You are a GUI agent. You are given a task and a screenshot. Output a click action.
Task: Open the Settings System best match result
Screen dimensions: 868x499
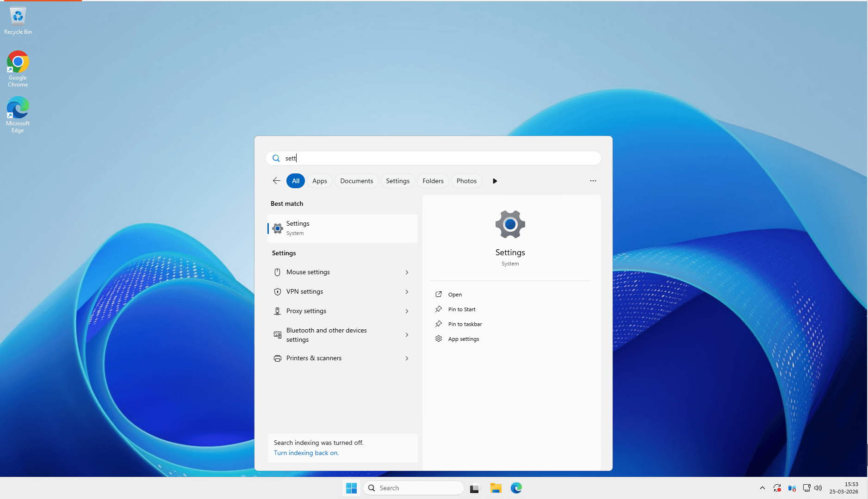click(x=343, y=228)
